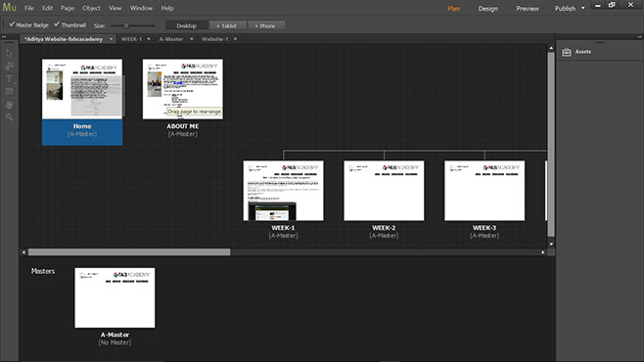Toggle the Master Badge checkbox
This screenshot has width=644, height=362.
12,24
